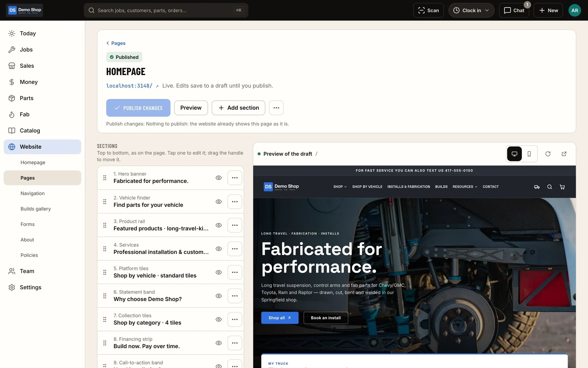
Task: Open more options for Services section
Action: (235, 249)
